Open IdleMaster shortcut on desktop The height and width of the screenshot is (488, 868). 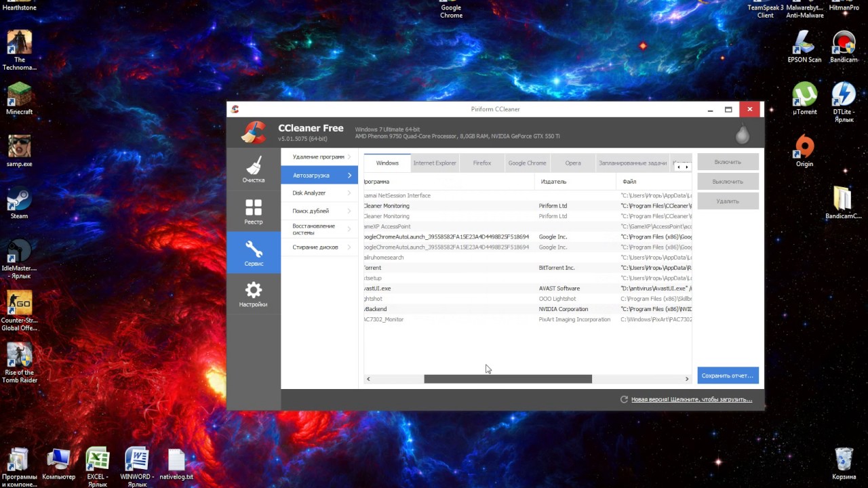19,258
